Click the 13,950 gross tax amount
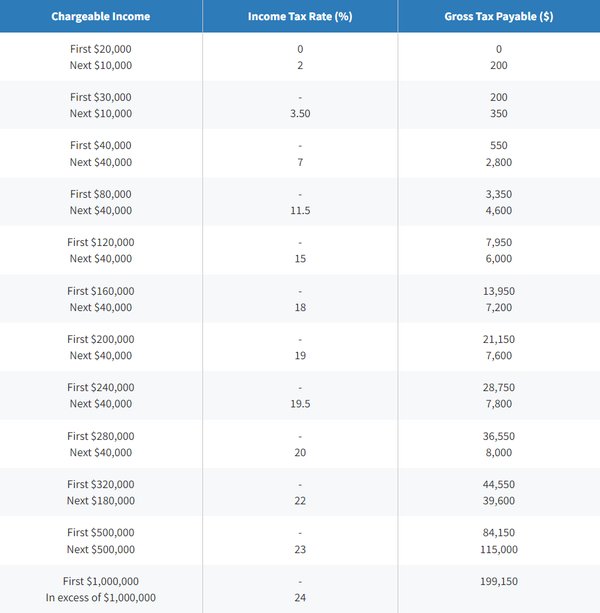Screen dimensions: 600x613 click(x=498, y=291)
